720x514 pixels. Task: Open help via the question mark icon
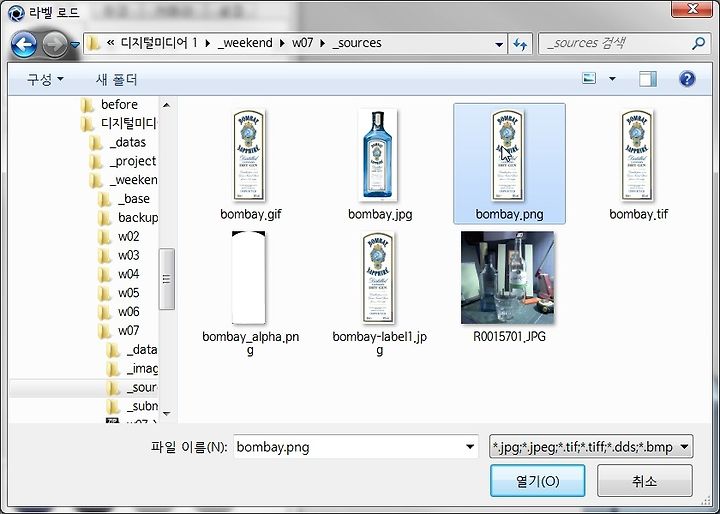click(x=687, y=79)
